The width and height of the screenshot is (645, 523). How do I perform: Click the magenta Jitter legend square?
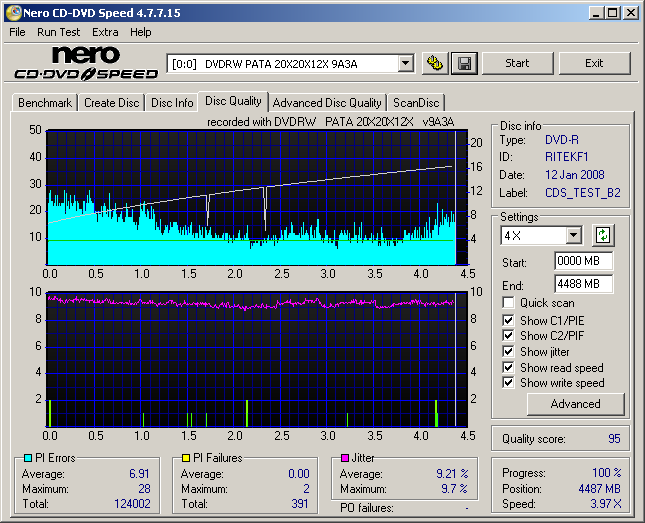(x=345, y=458)
